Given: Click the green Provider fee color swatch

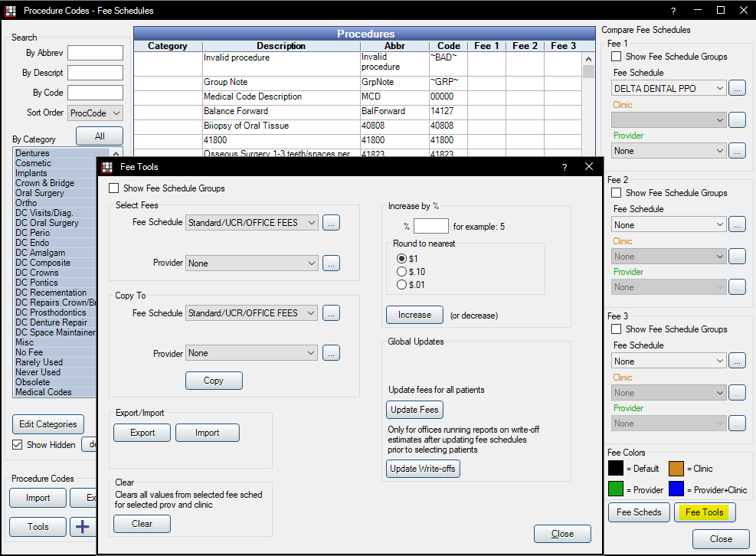Looking at the screenshot, I should pyautogui.click(x=616, y=489).
